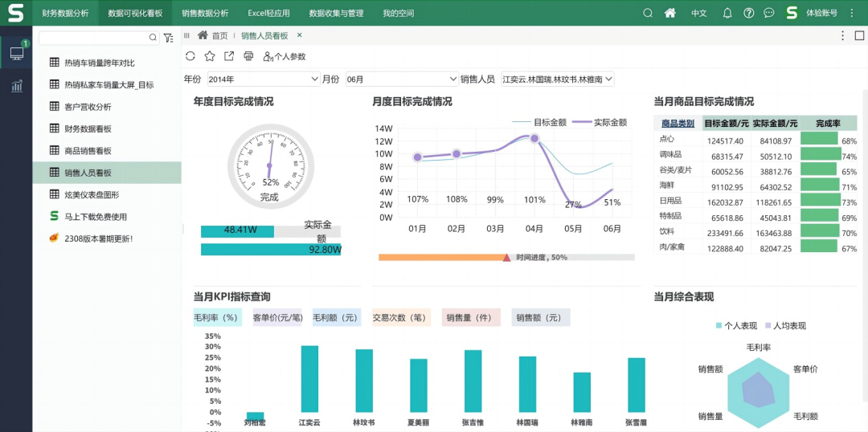Open the top bar vertical dots menu
The image size is (868, 432).
852,14
